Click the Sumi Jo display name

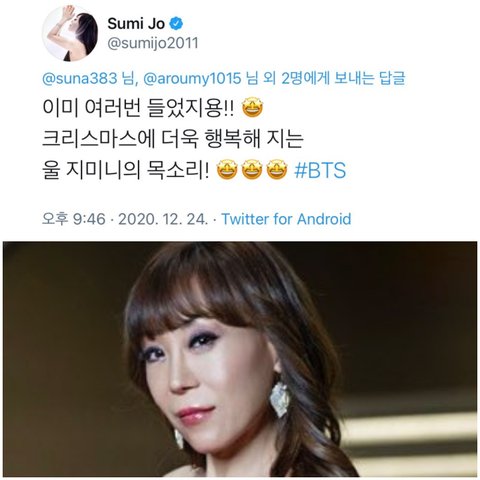pos(136,24)
